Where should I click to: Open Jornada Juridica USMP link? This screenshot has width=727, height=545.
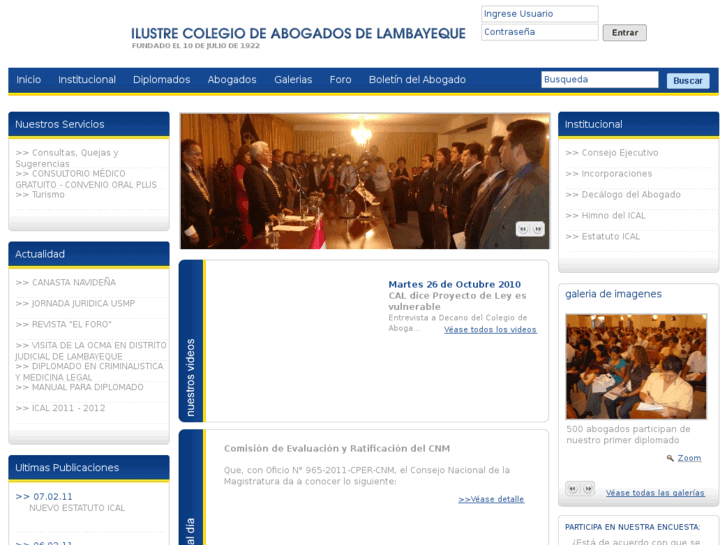[x=75, y=303]
